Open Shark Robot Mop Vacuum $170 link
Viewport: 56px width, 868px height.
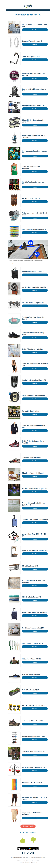pyautogui.click(x=33, y=396)
